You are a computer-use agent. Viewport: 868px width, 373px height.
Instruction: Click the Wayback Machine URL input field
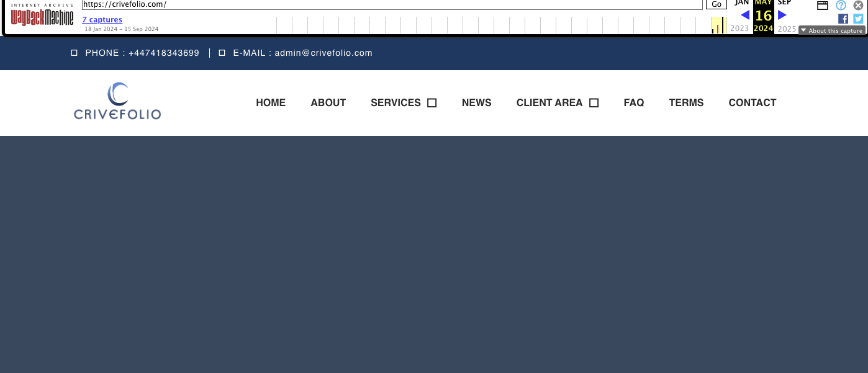[391, 4]
